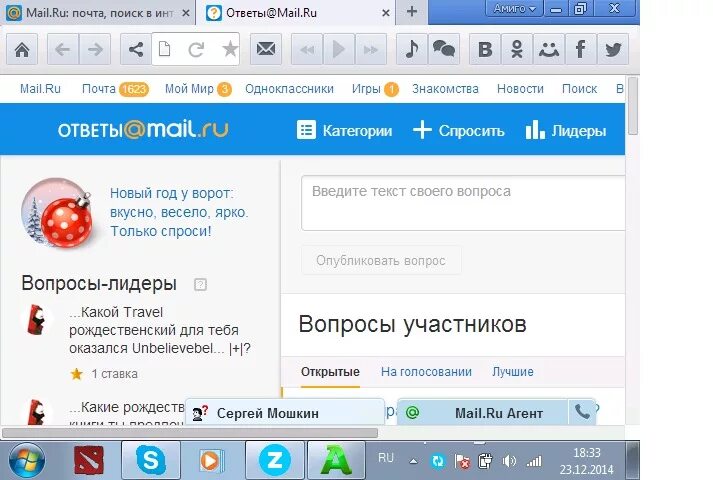Open the Mail.Ru Агент panel
Viewport: 713px width, 480px height.
click(x=482, y=413)
